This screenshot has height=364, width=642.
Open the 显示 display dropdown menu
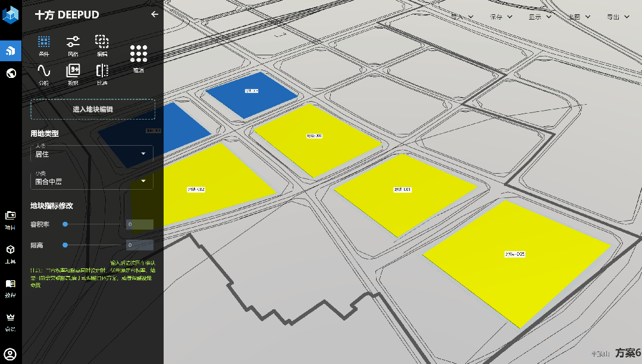[540, 17]
